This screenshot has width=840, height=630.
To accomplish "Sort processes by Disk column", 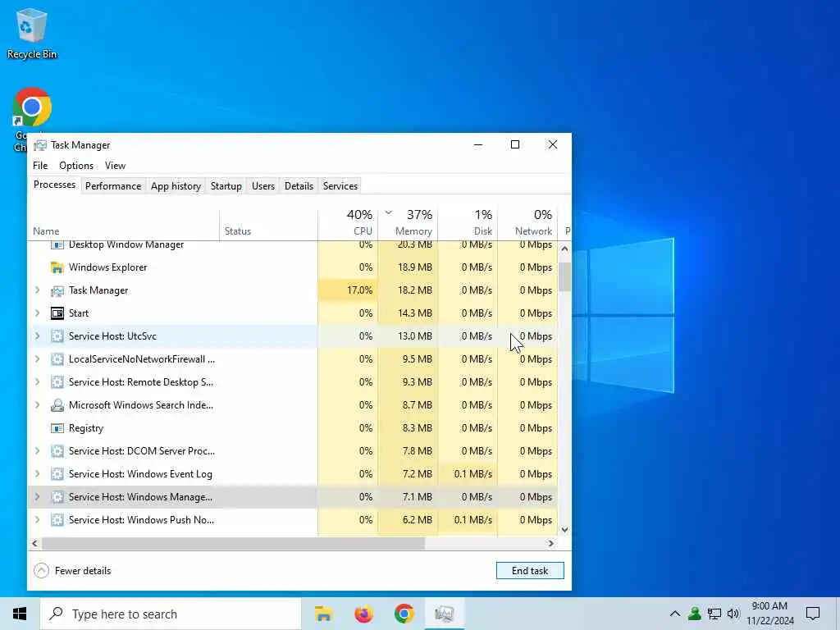I will [468, 223].
